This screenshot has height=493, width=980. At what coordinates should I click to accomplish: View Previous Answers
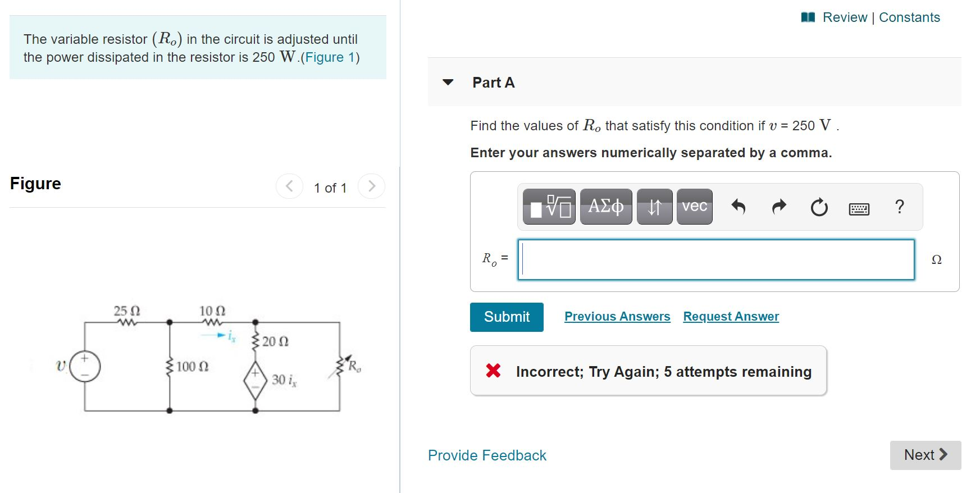[x=617, y=316]
